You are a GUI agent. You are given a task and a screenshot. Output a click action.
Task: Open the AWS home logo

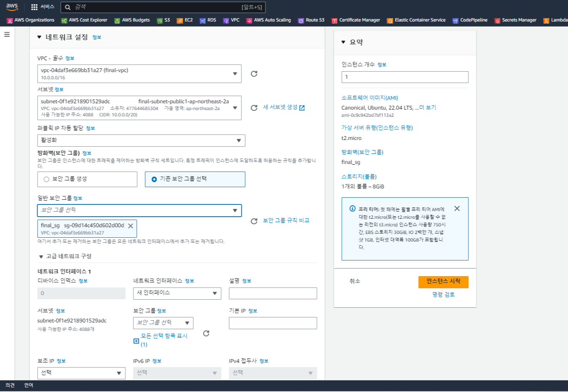(12, 7)
